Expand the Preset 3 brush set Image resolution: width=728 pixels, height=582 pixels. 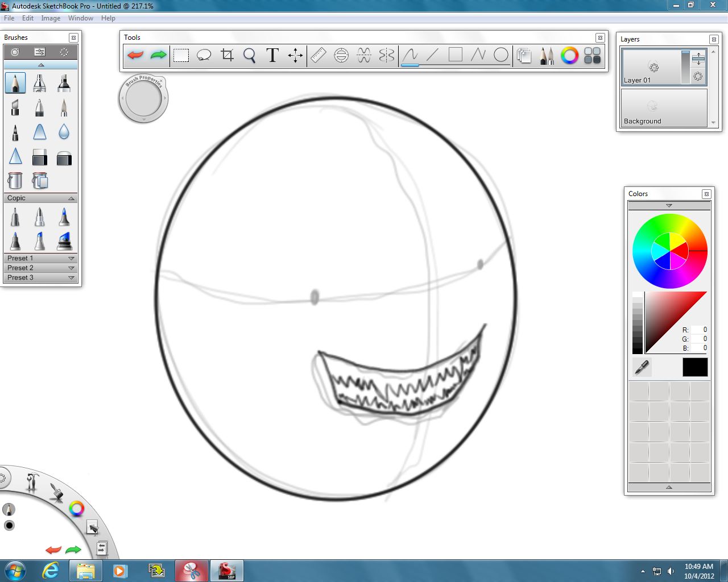click(x=72, y=278)
